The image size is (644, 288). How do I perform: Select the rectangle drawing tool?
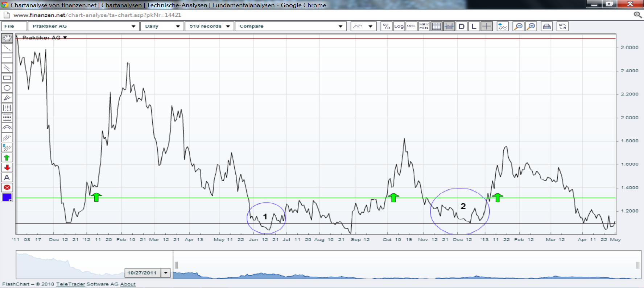(x=7, y=78)
